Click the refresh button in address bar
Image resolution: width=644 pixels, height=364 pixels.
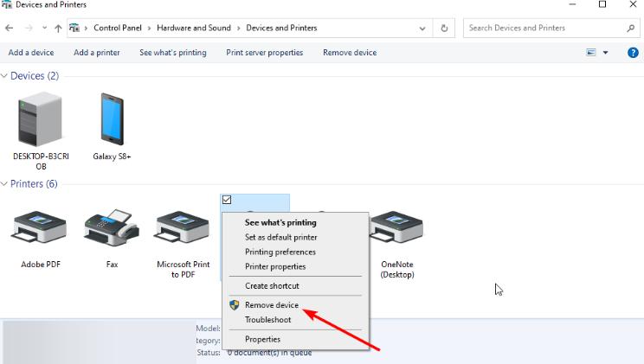click(x=444, y=29)
